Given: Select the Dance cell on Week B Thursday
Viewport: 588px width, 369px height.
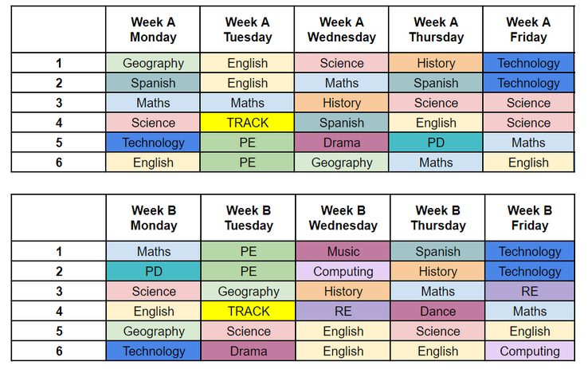Looking at the screenshot, I should pos(437,311).
